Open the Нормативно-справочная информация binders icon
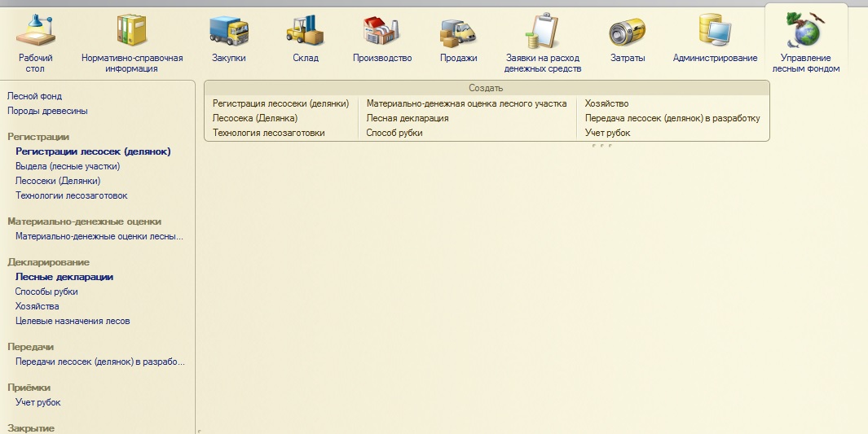The width and height of the screenshot is (868, 434). pyautogui.click(x=132, y=30)
